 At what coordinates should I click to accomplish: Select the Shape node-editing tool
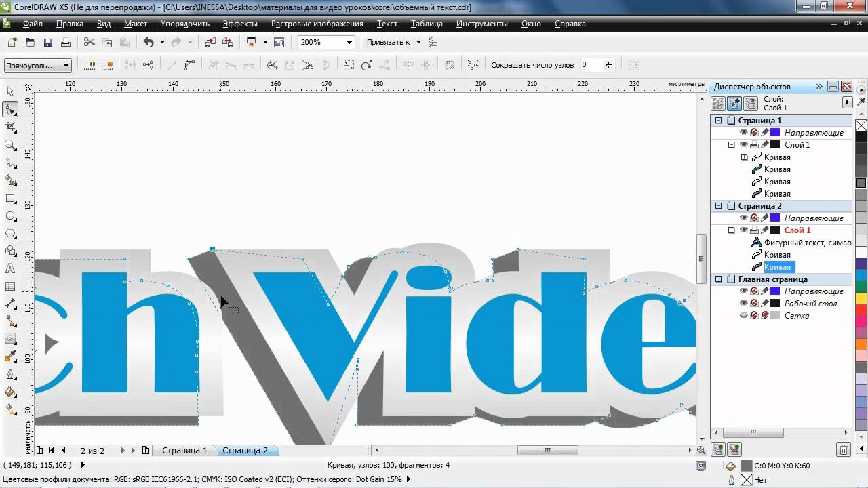pyautogui.click(x=10, y=109)
